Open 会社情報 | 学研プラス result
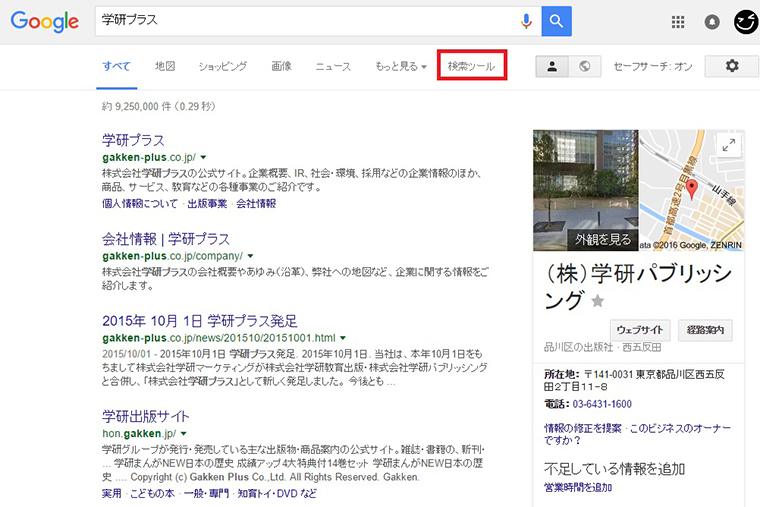 [x=166, y=239]
